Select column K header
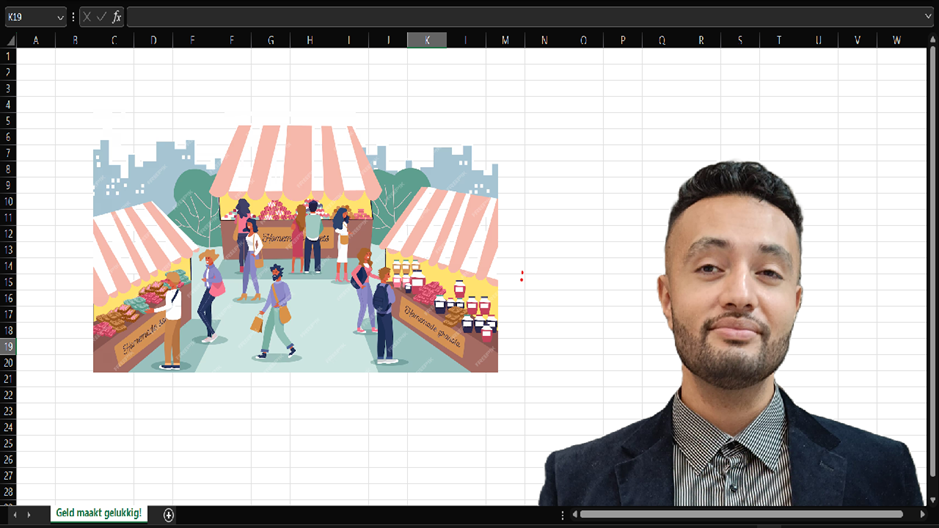 coord(427,40)
